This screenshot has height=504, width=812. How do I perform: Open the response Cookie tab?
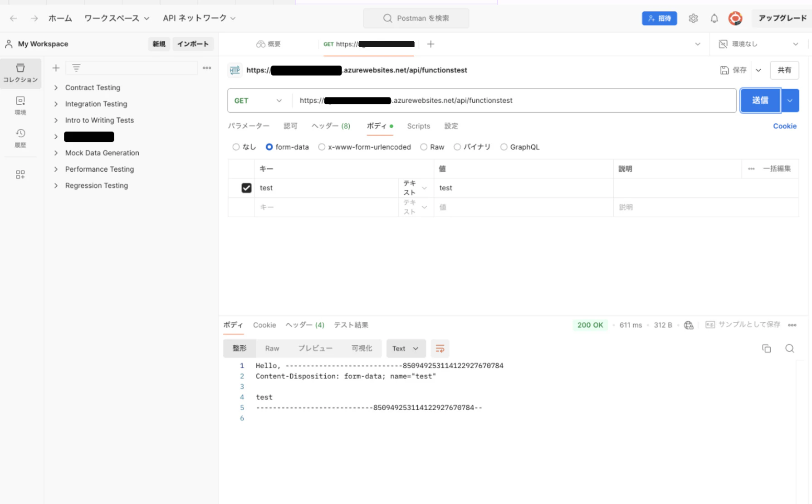(x=264, y=325)
